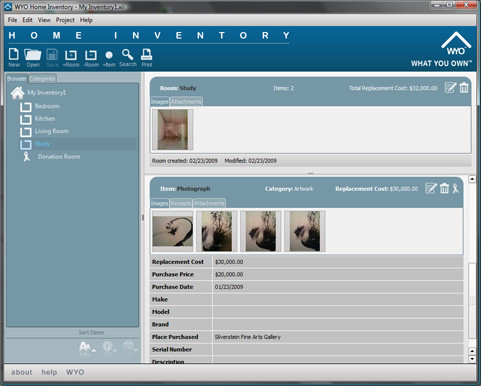Screen dimensions: 481x386
Task: Click the Make field row
Action: pos(306,299)
